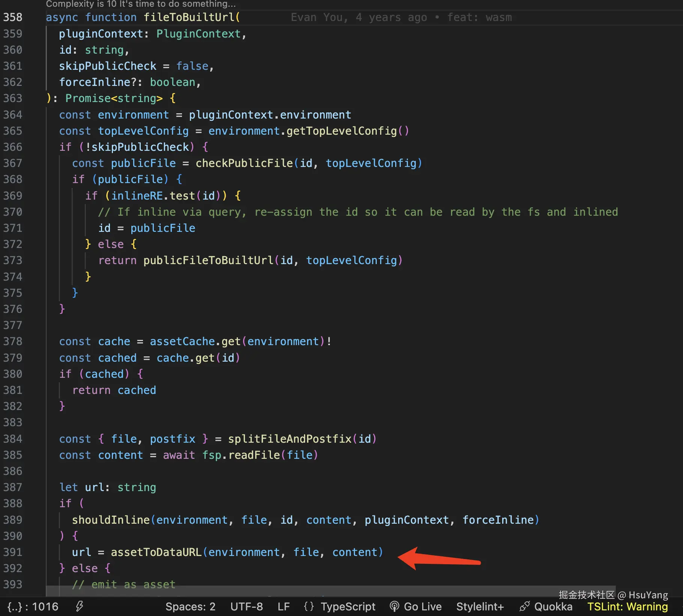Show the TSLint: Warning details
This screenshot has width=683, height=616.
[x=627, y=607]
